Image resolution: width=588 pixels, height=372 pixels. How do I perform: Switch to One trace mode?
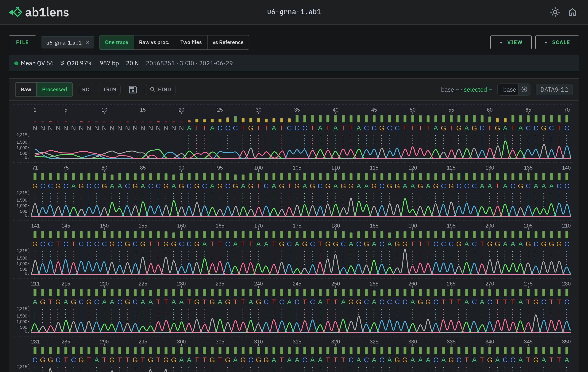[117, 43]
